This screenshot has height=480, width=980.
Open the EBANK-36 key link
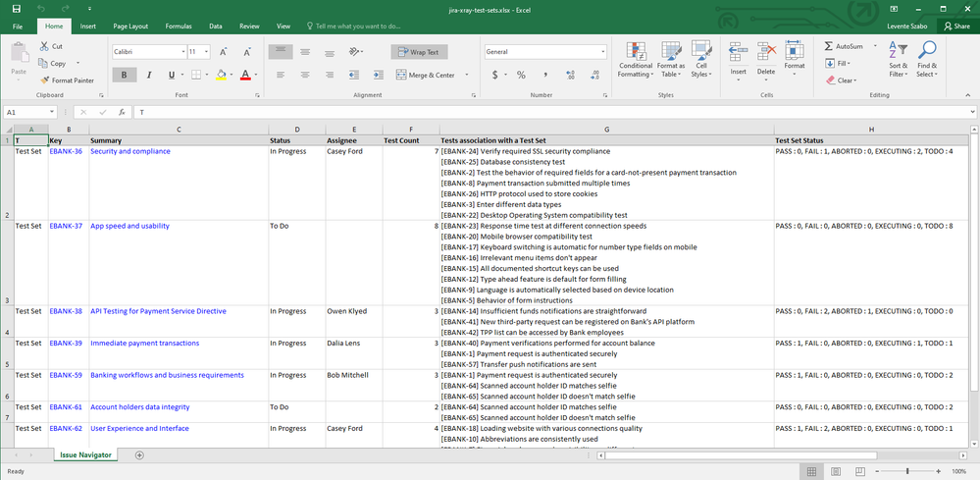pos(66,151)
